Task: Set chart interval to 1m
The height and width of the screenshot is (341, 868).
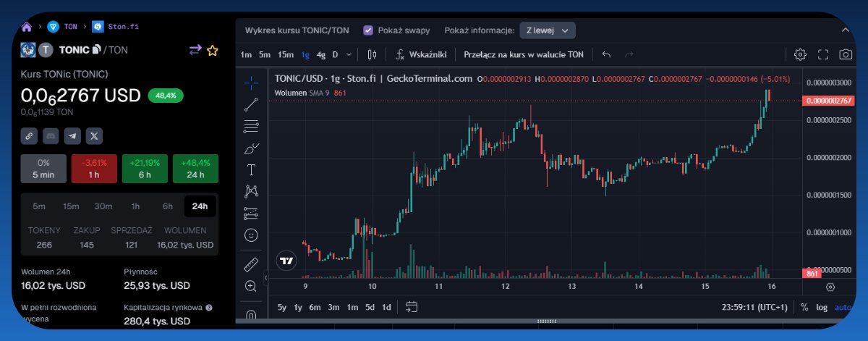Action: click(246, 54)
